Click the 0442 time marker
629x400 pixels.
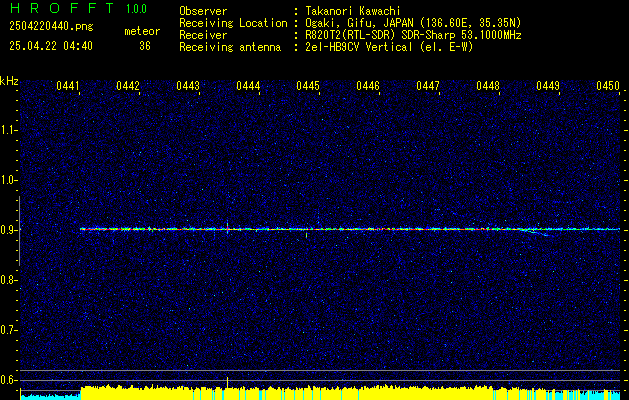pos(128,86)
